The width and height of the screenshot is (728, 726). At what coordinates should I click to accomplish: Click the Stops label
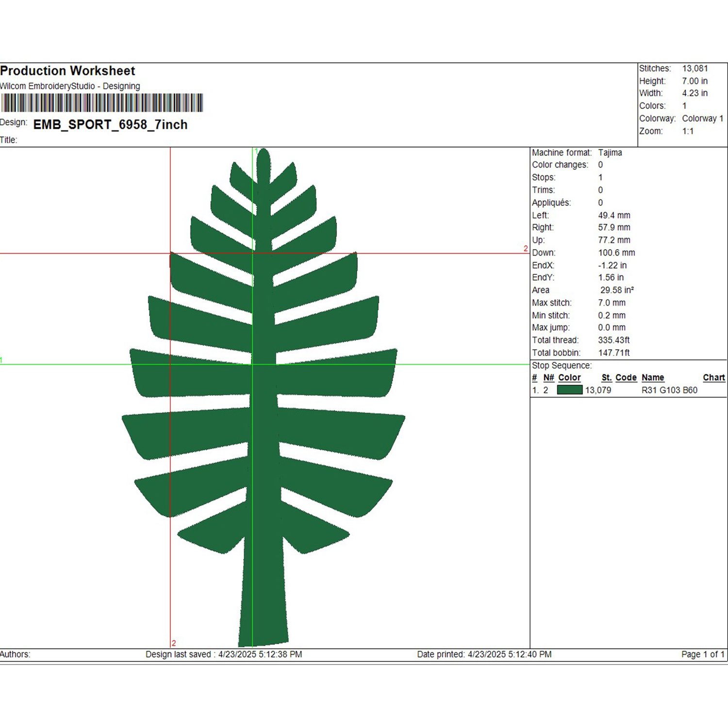544,177
